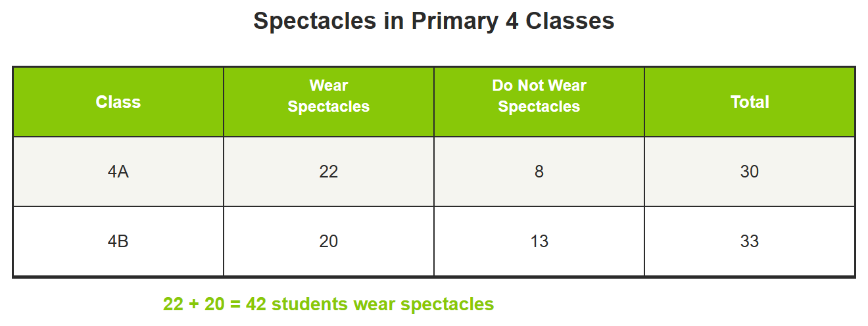The height and width of the screenshot is (326, 868).
Task: Click the green 42 students wear spectacles text
Action: [x=329, y=304]
